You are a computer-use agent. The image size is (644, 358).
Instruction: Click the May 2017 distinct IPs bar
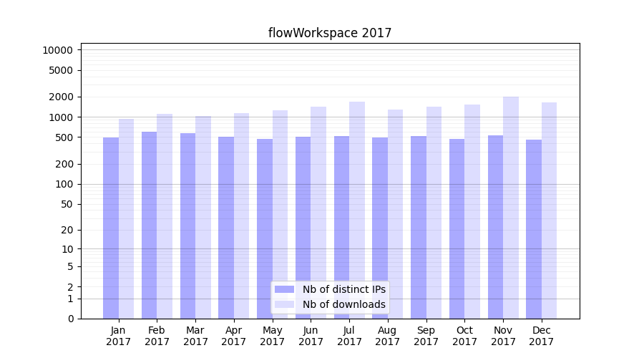(265, 228)
